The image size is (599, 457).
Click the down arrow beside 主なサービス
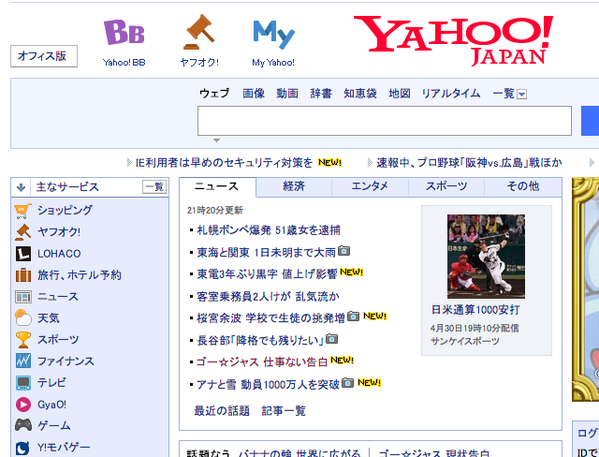click(x=21, y=187)
